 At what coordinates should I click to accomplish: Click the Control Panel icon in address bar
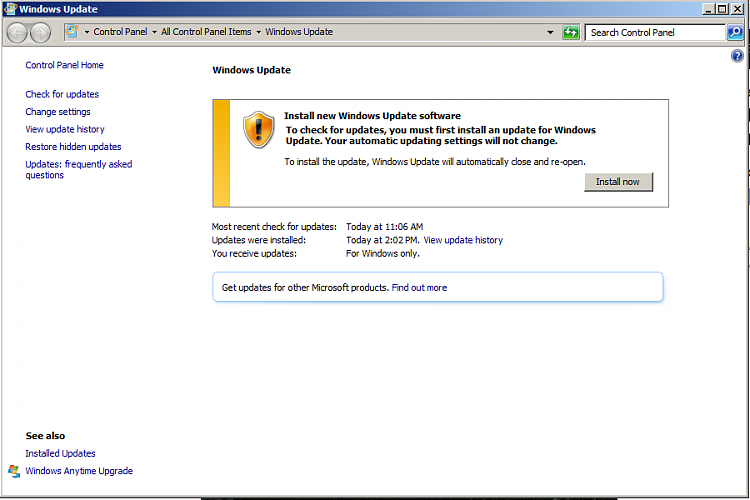pyautogui.click(x=72, y=32)
